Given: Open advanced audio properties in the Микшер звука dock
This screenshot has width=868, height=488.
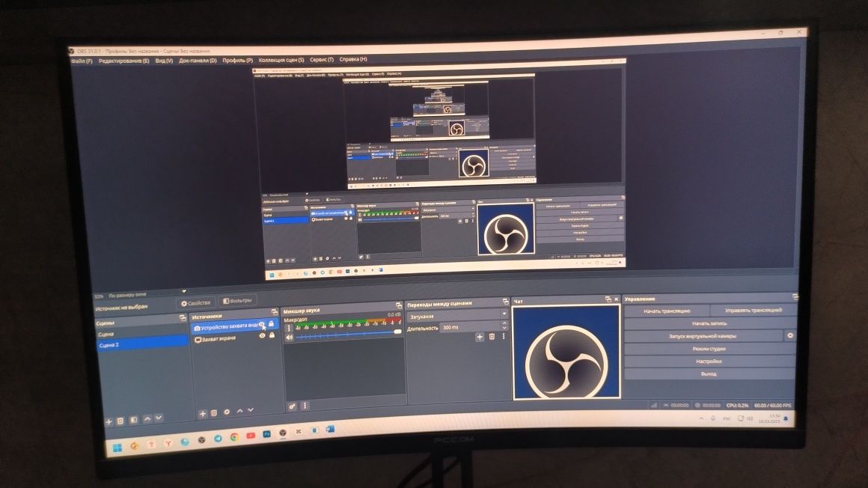Looking at the screenshot, I should tap(293, 406).
